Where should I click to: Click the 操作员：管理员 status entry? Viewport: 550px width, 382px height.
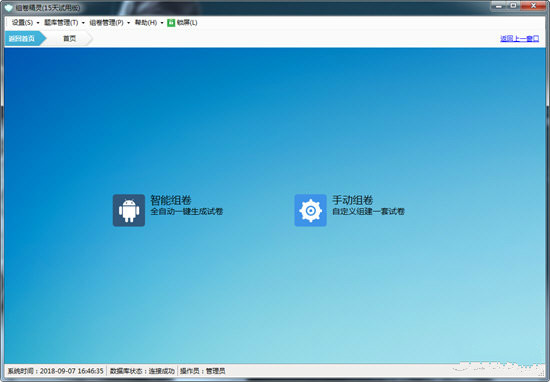tap(203, 371)
